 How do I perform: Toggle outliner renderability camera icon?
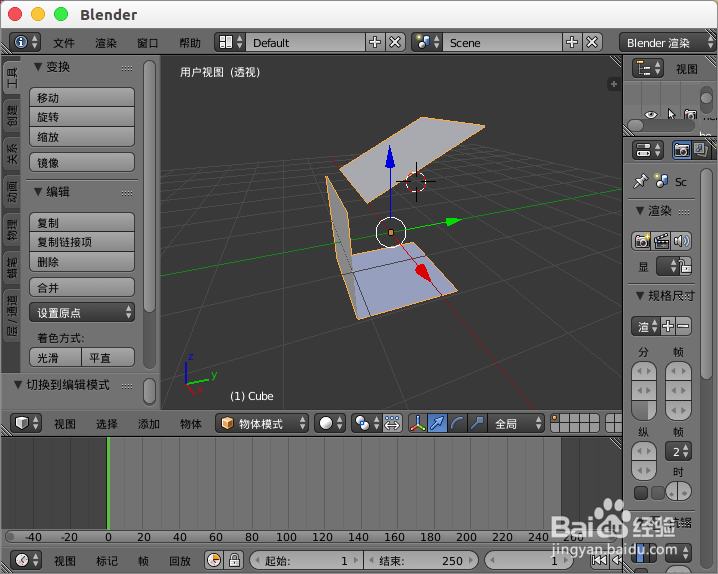pyautogui.click(x=690, y=114)
